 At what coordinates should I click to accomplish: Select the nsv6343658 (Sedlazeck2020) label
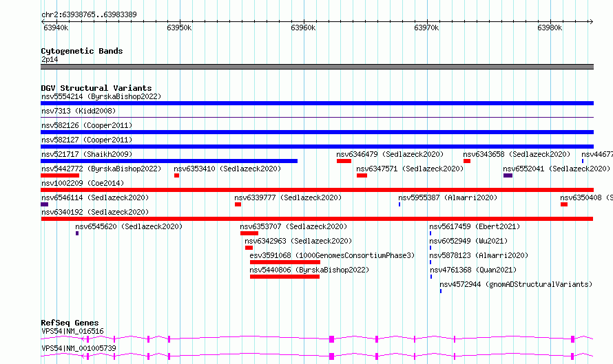point(517,154)
